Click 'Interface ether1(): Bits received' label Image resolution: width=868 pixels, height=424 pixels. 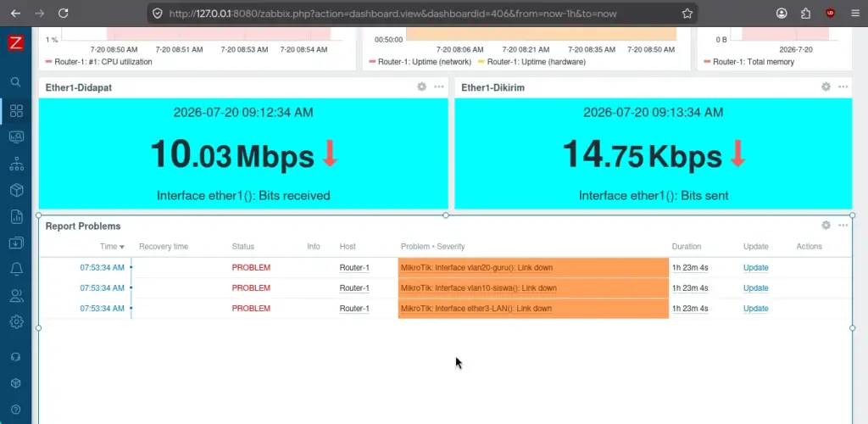pyautogui.click(x=243, y=195)
